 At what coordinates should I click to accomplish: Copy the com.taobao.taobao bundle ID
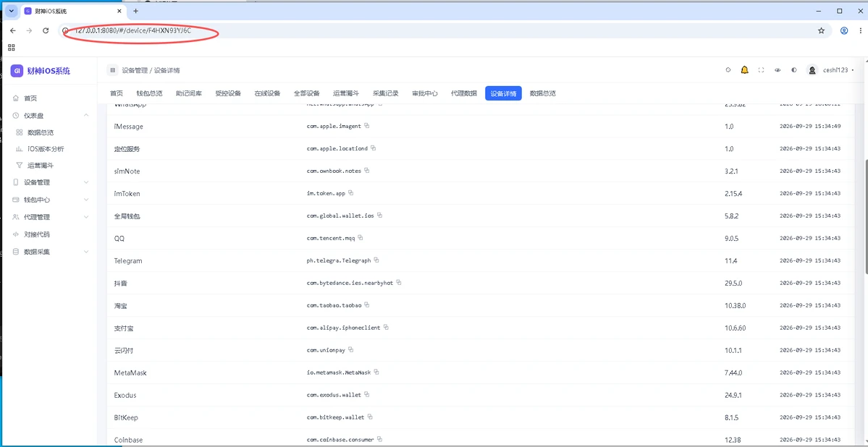click(x=367, y=305)
